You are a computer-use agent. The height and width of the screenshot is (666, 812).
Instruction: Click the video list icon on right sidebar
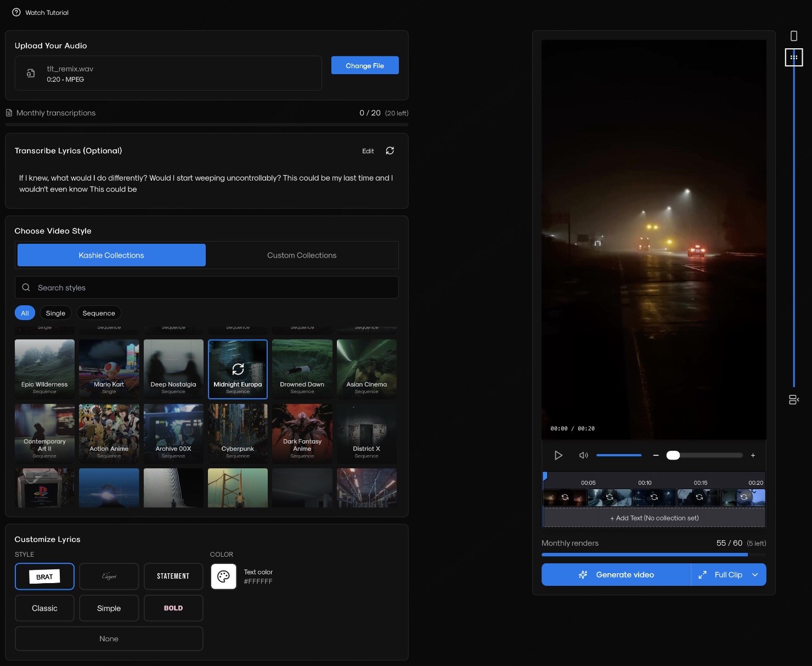coord(793,400)
